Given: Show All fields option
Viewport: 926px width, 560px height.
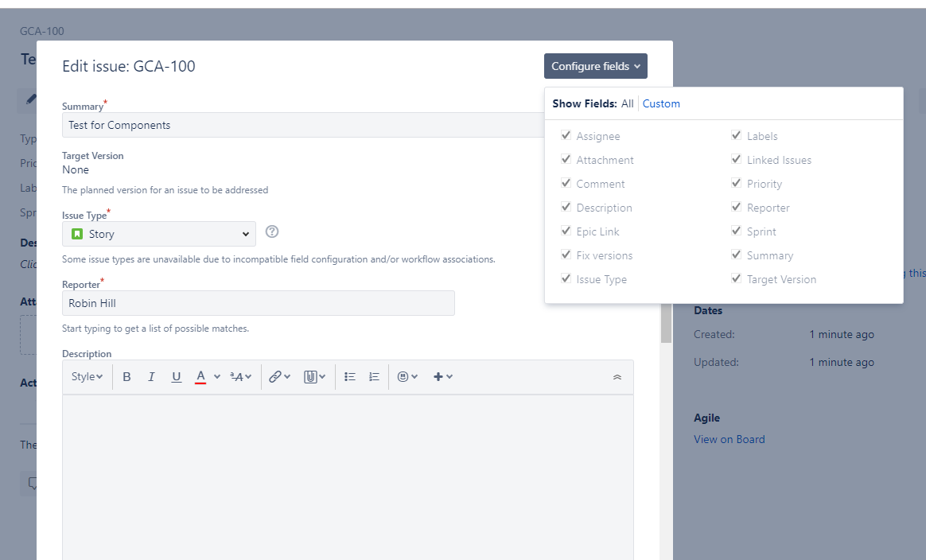Looking at the screenshot, I should pos(627,104).
